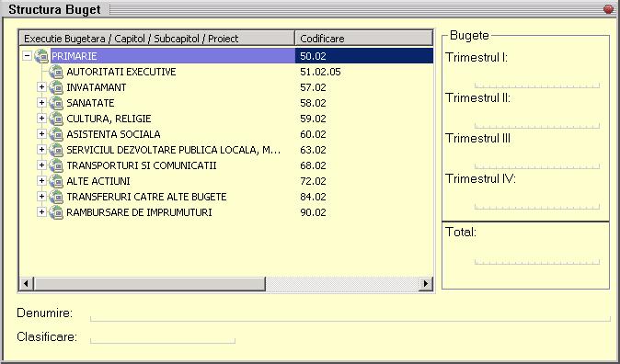620x364 pixels.
Task: Click the Trimestrul III budget field
Action: (x=537, y=161)
